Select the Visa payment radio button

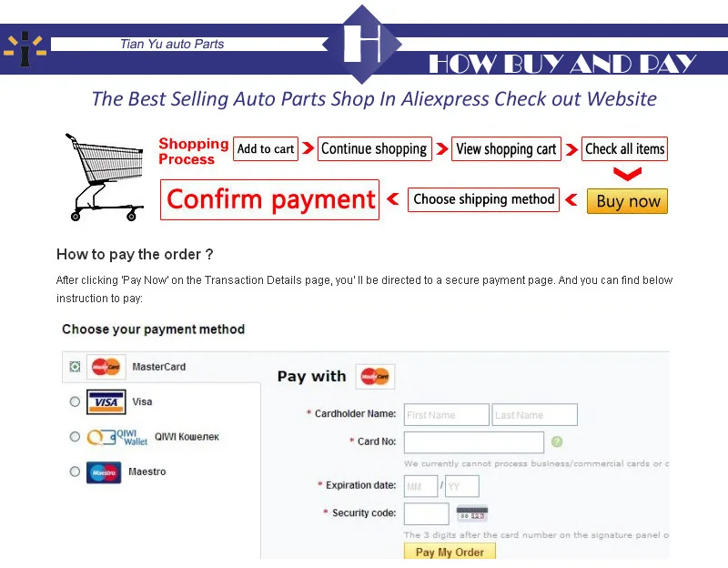[75, 401]
